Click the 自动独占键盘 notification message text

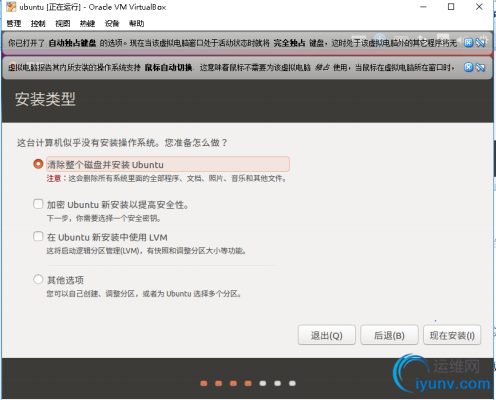tap(232, 43)
